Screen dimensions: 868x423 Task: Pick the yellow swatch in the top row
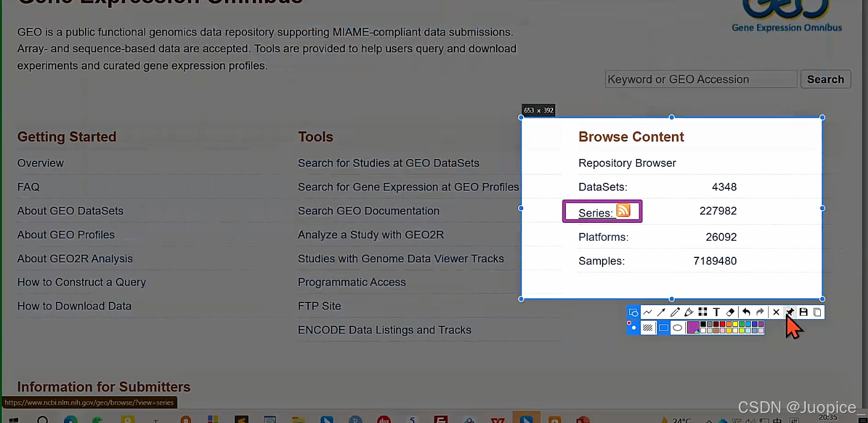(x=735, y=324)
